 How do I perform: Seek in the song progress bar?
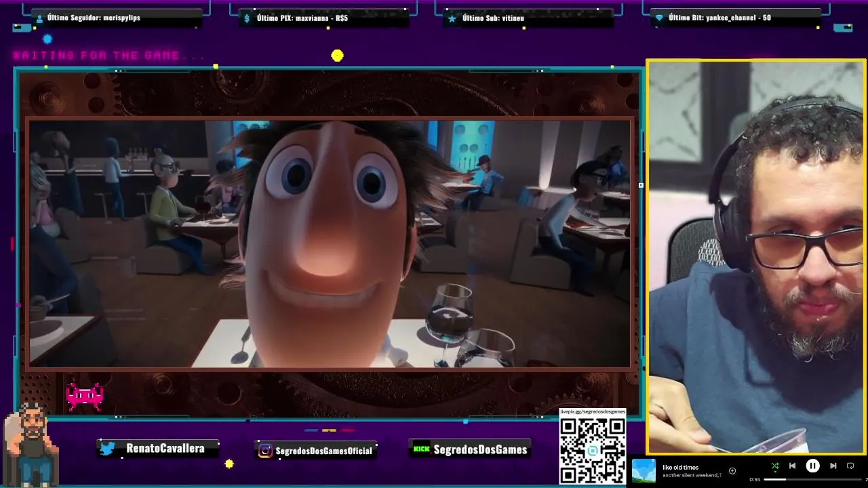tap(814, 479)
